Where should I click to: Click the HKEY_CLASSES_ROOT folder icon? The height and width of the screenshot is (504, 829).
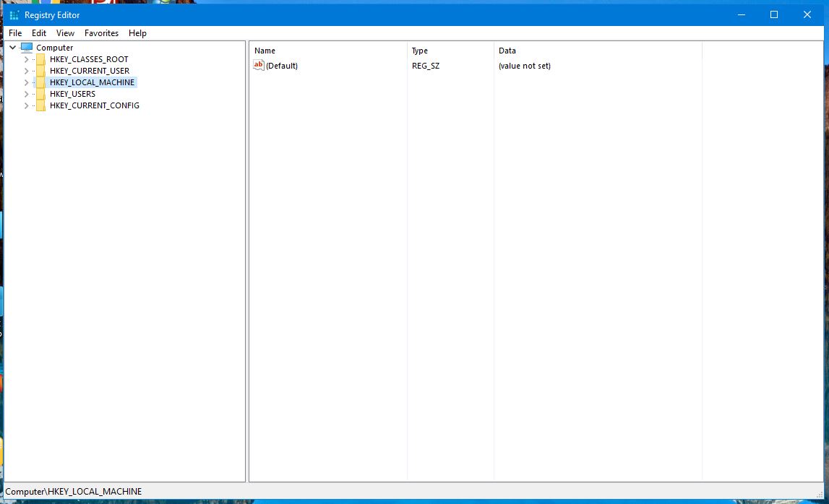point(40,59)
